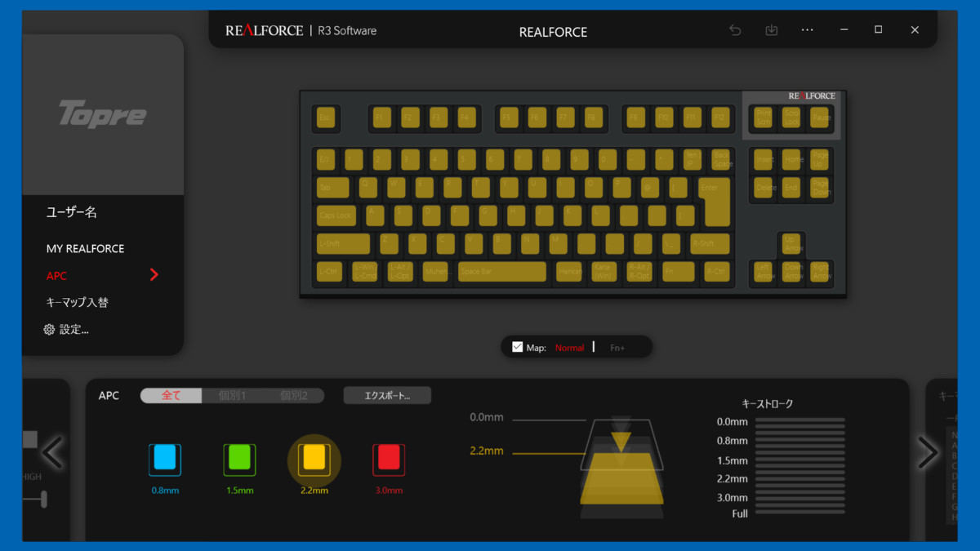Select the Pause key

(x=819, y=118)
